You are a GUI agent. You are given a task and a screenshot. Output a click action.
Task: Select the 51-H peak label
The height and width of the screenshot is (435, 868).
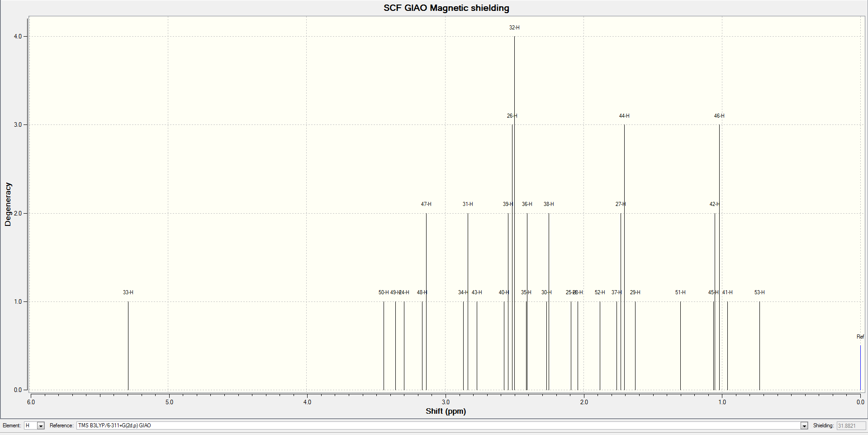[680, 292]
